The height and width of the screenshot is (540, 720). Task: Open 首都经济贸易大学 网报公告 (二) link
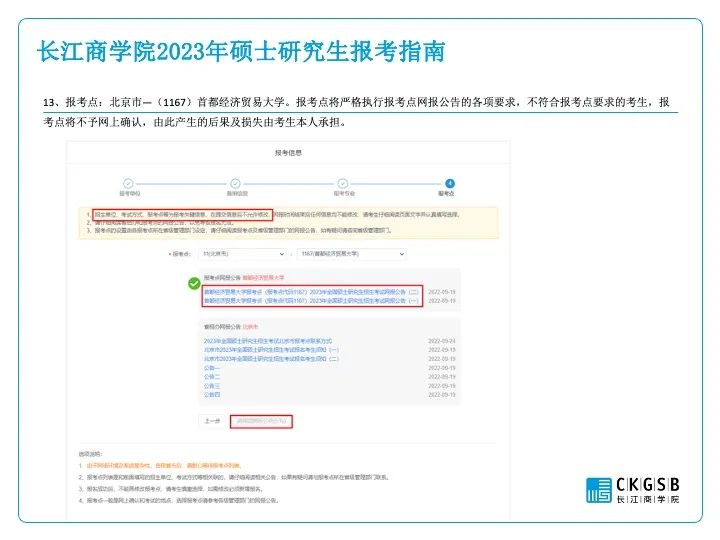(x=311, y=292)
